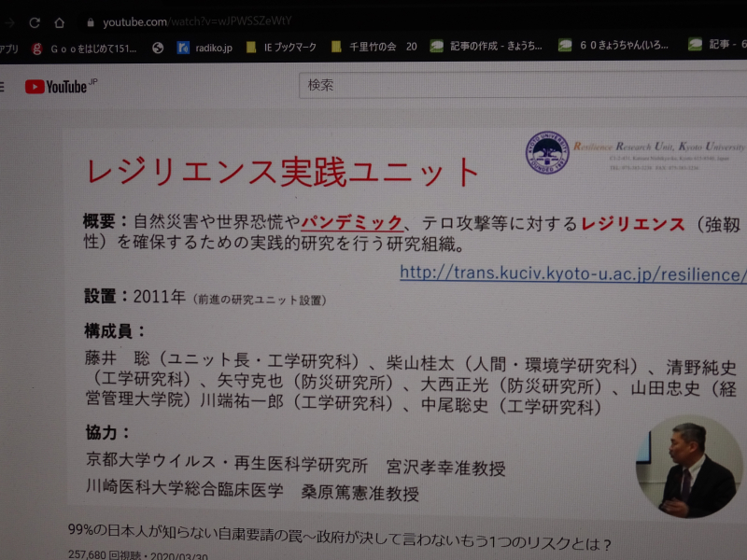
Task: Open the IE ブックマーク bookmarks folder
Action: [281, 48]
